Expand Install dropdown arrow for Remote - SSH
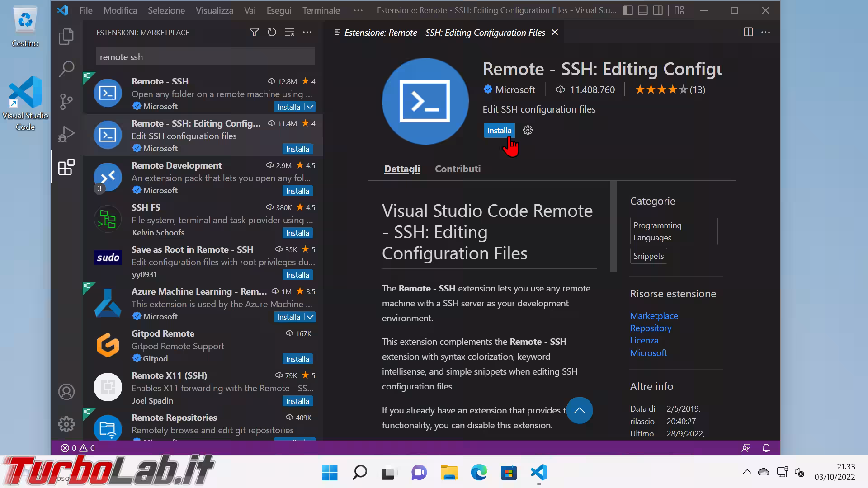 click(x=310, y=107)
